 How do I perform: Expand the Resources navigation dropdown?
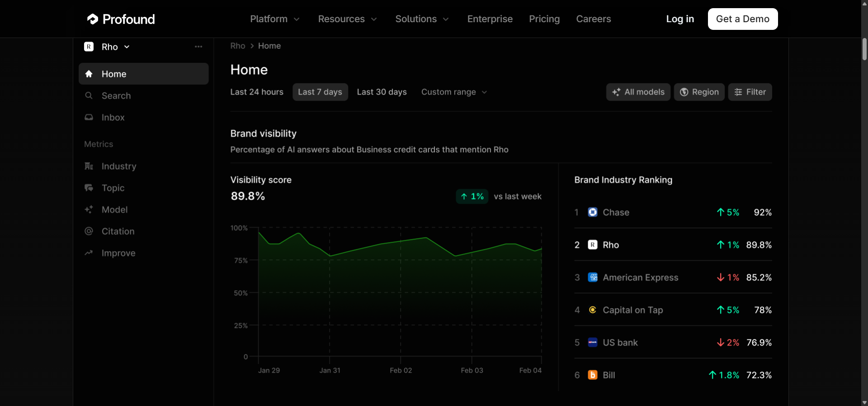347,19
